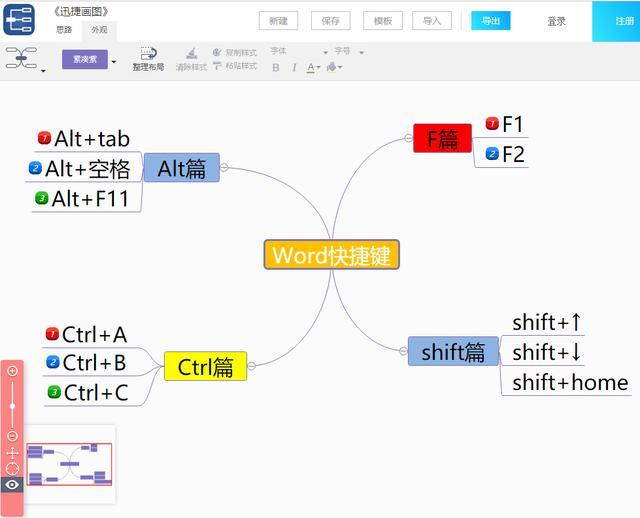Click the move canvas crosshair icon

pos(12,453)
